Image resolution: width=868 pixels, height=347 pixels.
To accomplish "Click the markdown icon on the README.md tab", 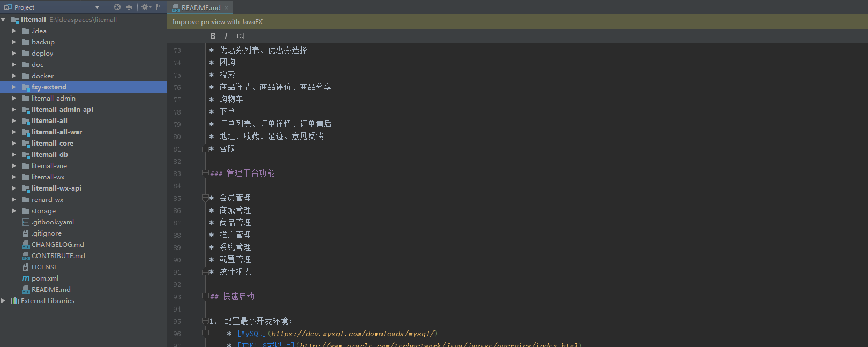I will click(176, 7).
